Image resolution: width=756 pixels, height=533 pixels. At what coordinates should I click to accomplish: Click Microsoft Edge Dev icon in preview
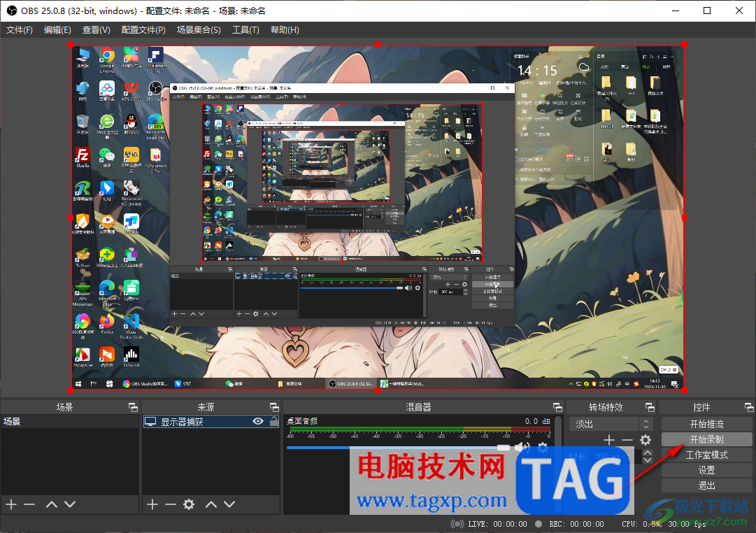(155, 127)
